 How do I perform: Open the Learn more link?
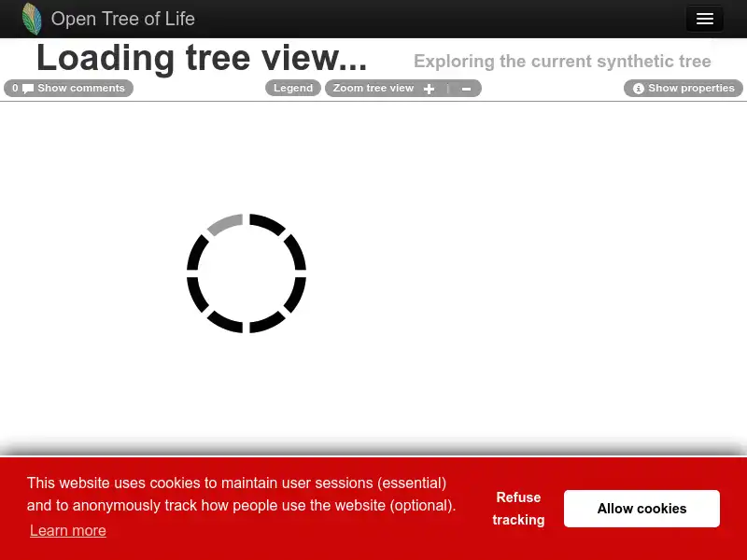67,530
